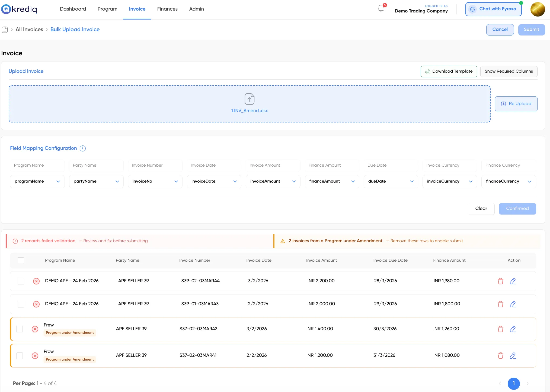The image size is (550, 392).
Task: Click the breadcrumb home document icon
Action: pyautogui.click(x=5, y=30)
